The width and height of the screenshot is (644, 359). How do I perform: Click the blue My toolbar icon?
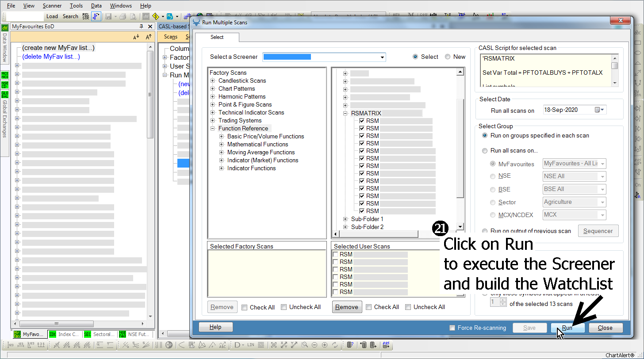click(171, 16)
